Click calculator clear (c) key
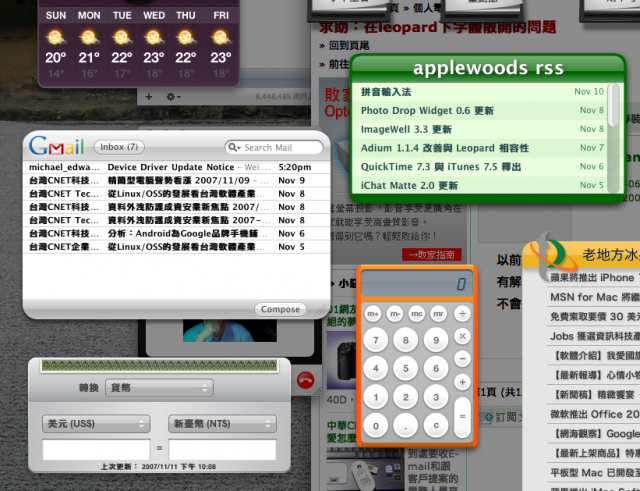 pos(436,425)
